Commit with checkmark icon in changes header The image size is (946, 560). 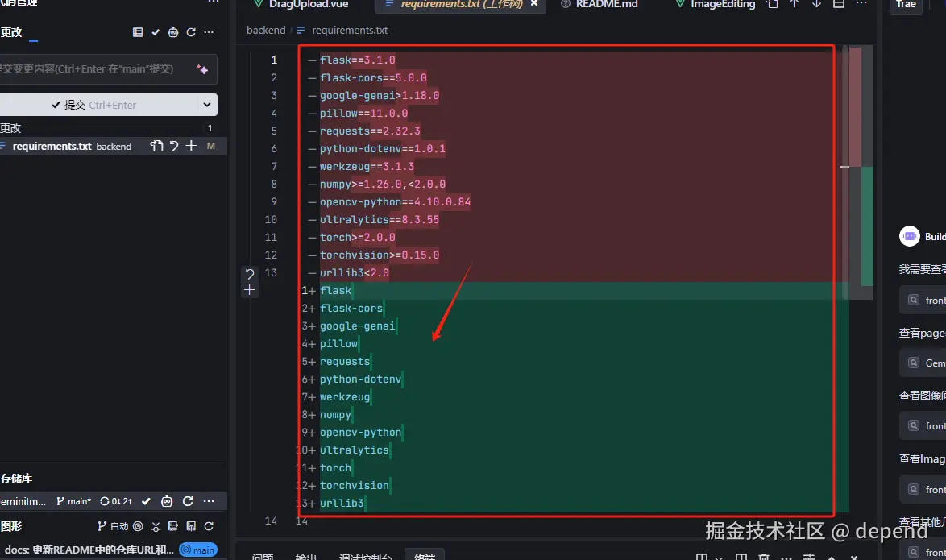pyautogui.click(x=156, y=32)
